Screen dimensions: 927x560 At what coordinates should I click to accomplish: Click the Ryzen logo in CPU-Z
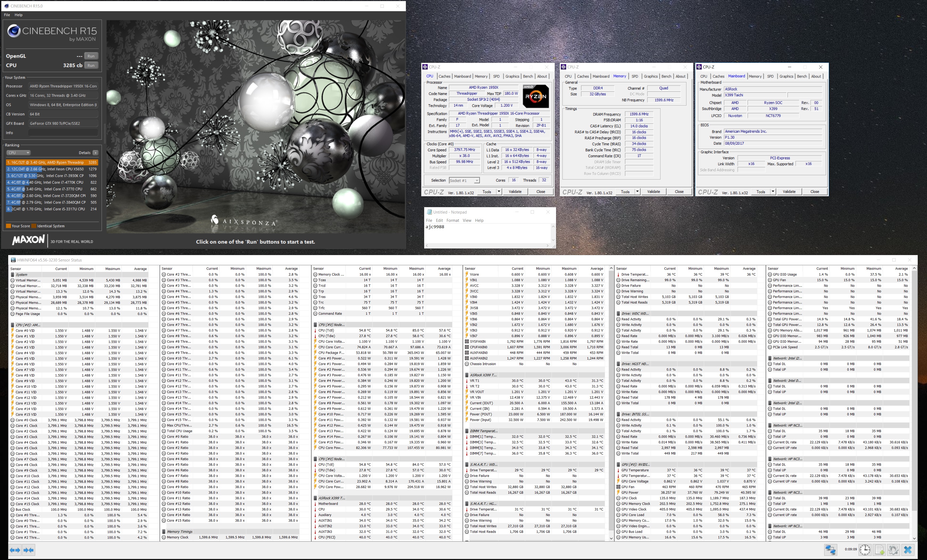pos(536,97)
